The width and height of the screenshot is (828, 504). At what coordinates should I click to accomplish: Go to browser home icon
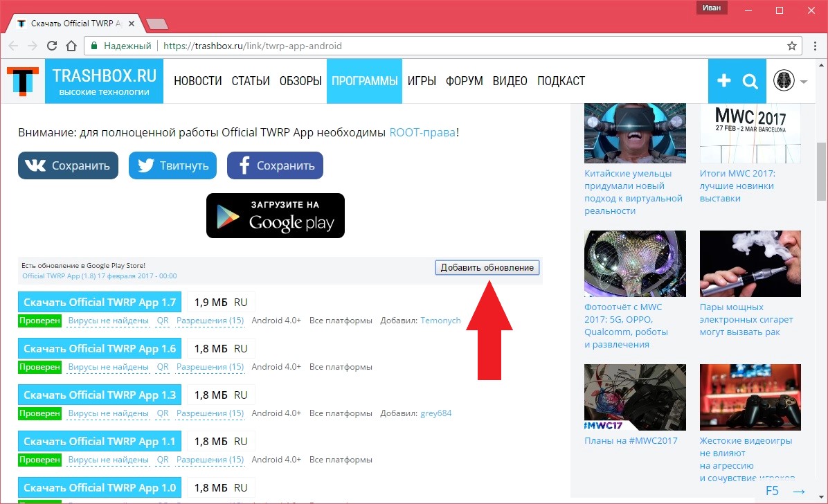pyautogui.click(x=71, y=46)
